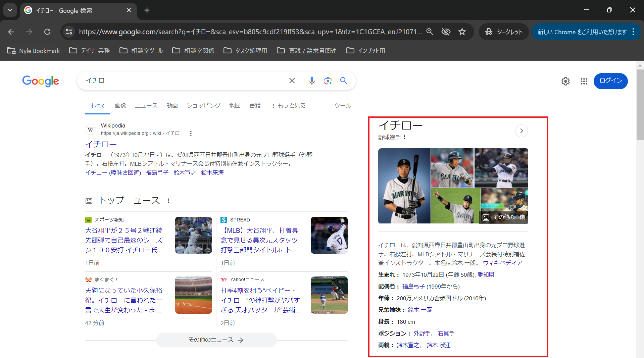Expand the もっと見る menu
The image size is (644, 358).
(x=289, y=106)
